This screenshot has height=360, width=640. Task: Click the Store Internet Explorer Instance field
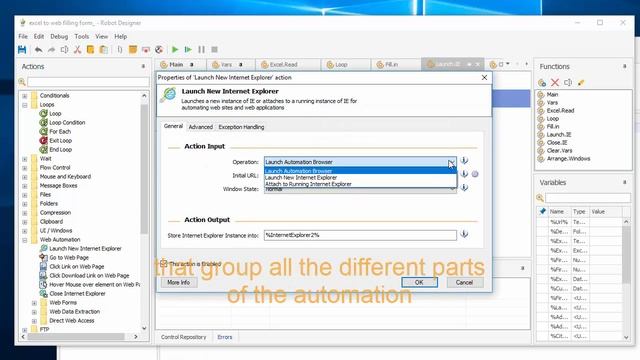pos(360,235)
